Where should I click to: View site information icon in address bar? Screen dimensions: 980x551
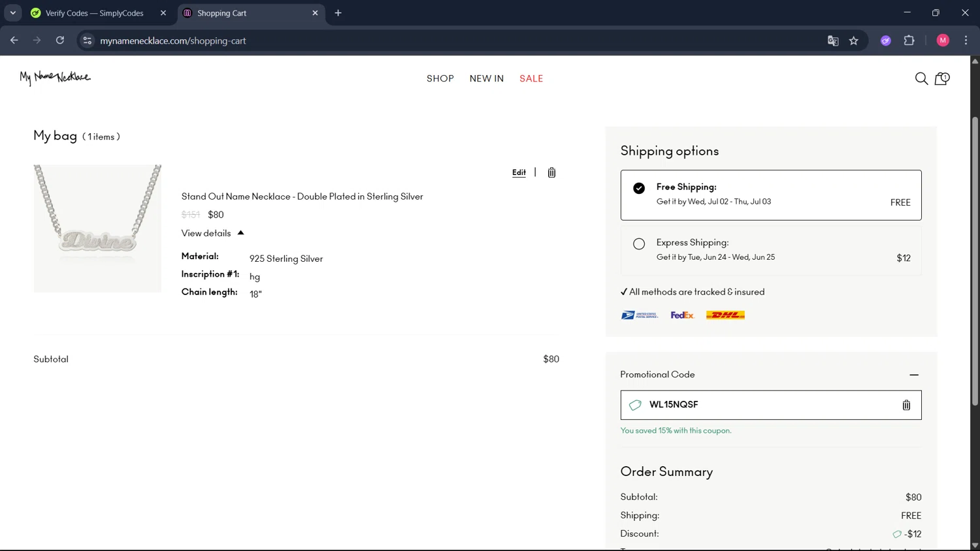point(87,40)
